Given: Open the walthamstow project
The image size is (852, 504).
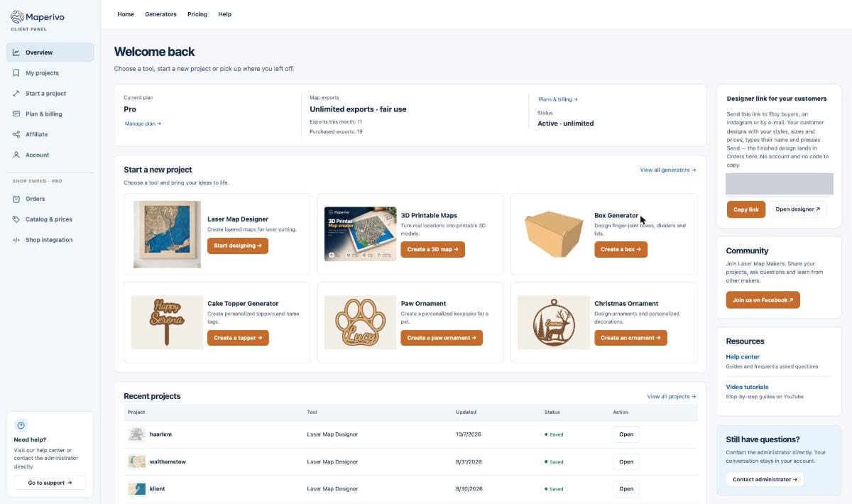Looking at the screenshot, I should coord(626,462).
